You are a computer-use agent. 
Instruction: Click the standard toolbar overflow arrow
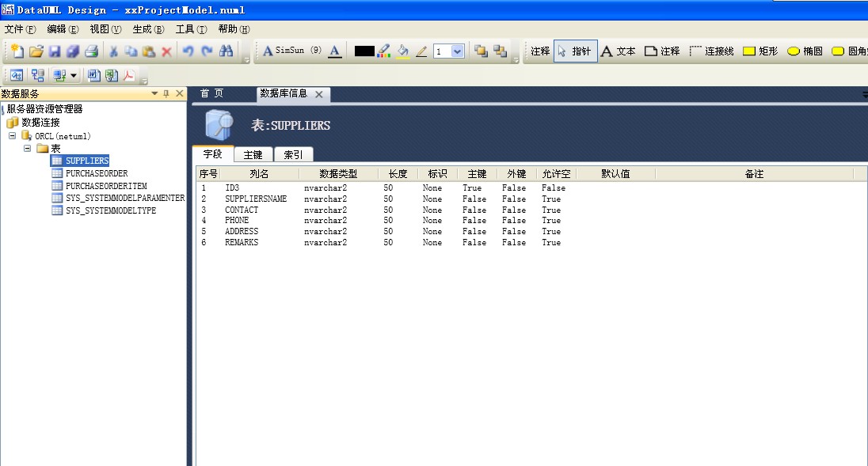pyautogui.click(x=247, y=59)
